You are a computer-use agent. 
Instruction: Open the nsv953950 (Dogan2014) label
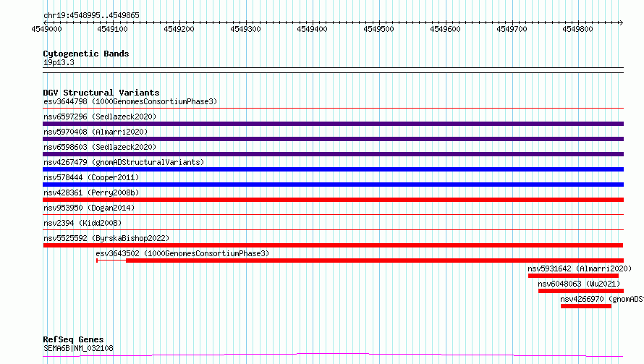[x=89, y=208]
